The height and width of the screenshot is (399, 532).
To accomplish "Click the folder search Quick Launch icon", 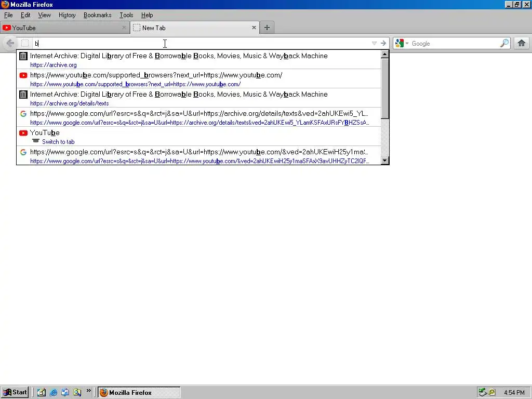I will (x=77, y=392).
